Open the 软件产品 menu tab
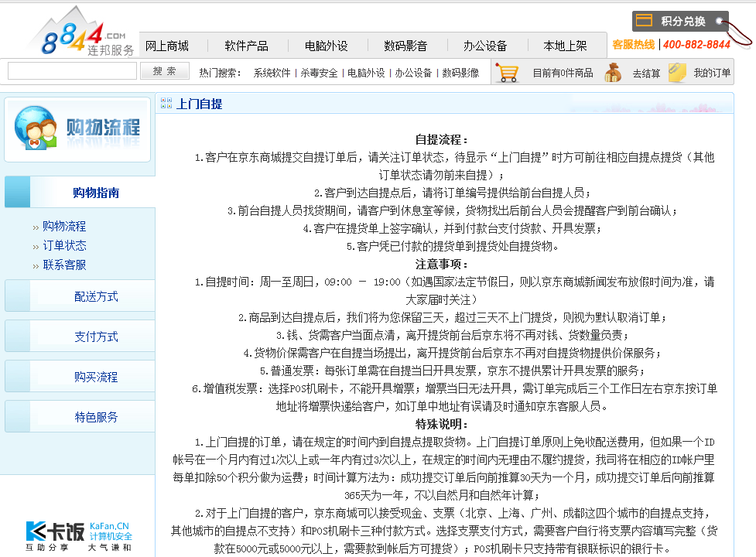The height and width of the screenshot is (557, 756). pos(246,46)
